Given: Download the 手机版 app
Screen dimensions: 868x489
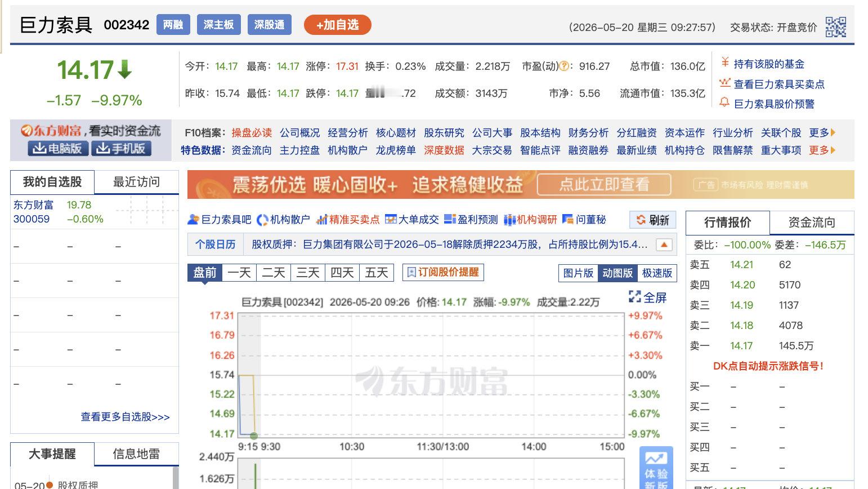Looking at the screenshot, I should [x=121, y=148].
